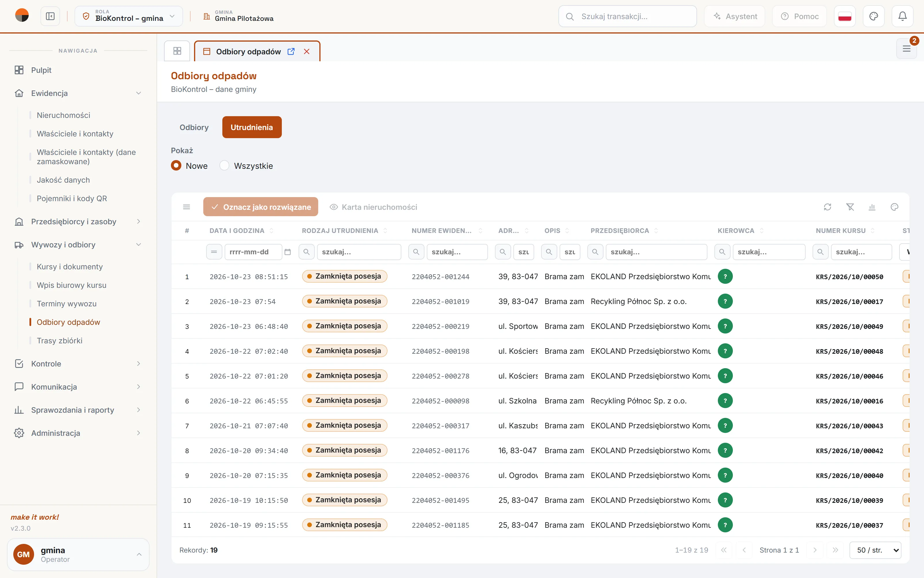924x578 pixels.
Task: Go to Trasy zbiórki
Action: (59, 341)
